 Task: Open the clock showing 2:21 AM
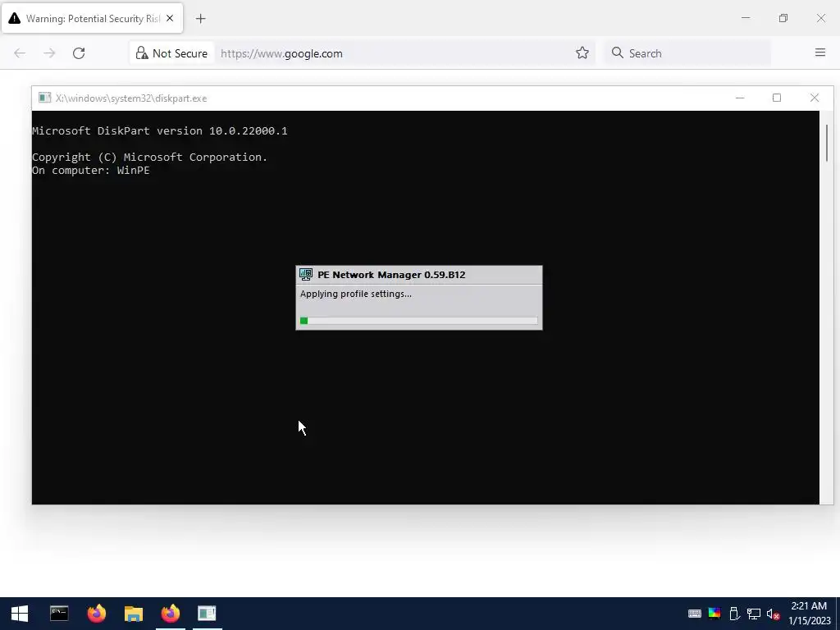(809, 614)
